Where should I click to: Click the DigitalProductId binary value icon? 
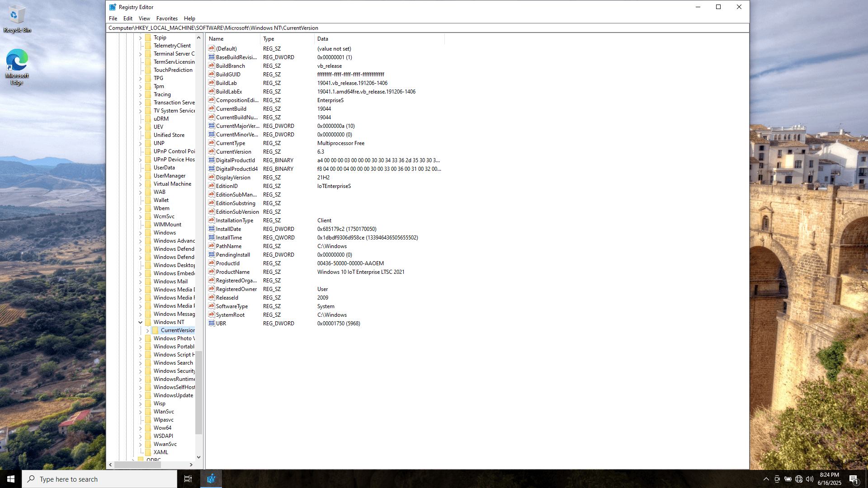click(x=211, y=160)
